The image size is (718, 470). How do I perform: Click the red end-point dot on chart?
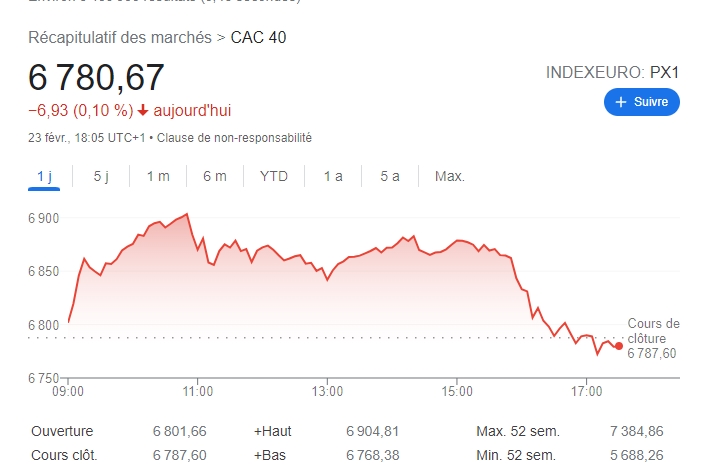[619, 346]
